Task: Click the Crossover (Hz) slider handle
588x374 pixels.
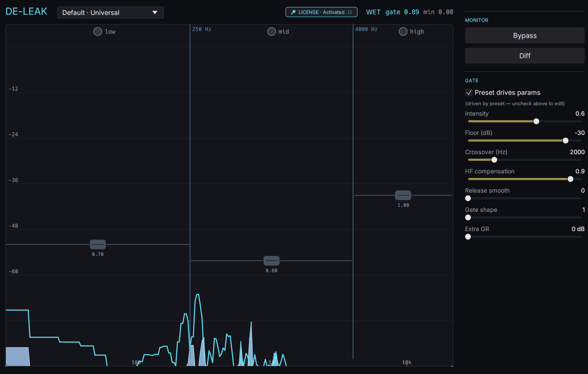Action: 494,160
